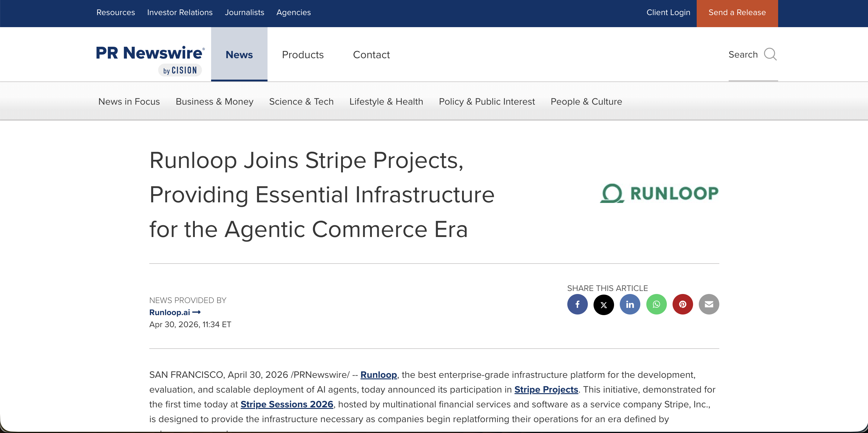Viewport: 868px width, 433px height.
Task: Share article via WhatsApp
Action: [656, 304]
